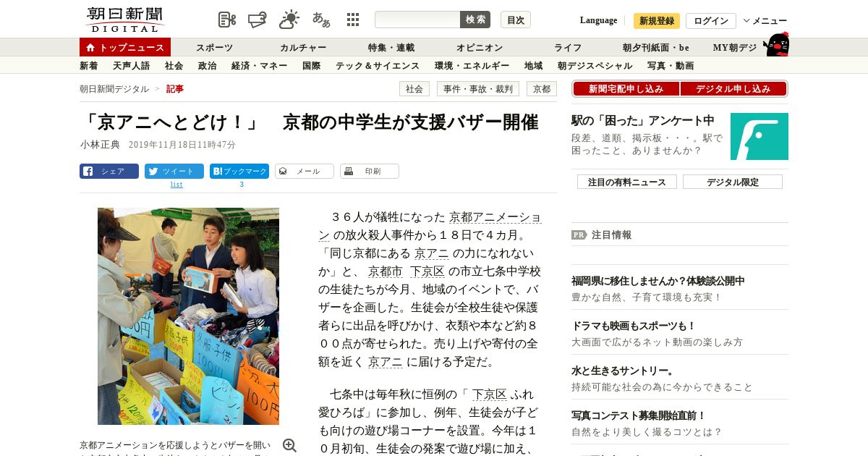Open the 京都市 keyword link

click(x=386, y=271)
